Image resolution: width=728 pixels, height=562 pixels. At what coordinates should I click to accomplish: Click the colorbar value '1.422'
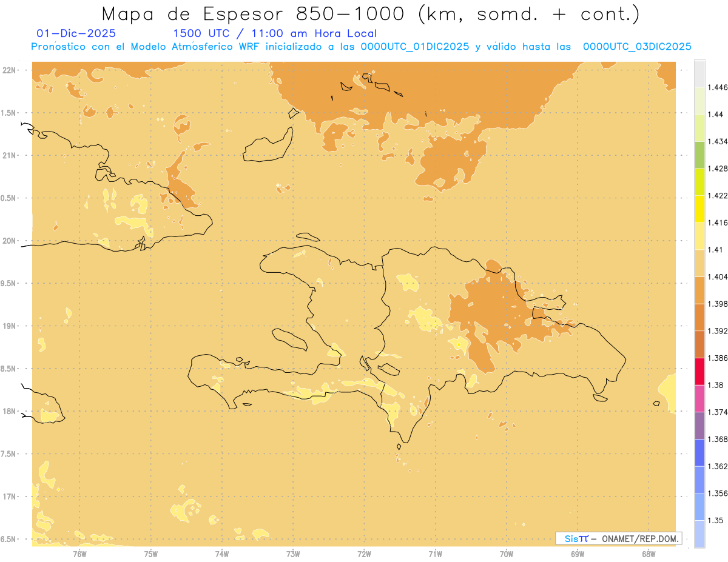[718, 195]
